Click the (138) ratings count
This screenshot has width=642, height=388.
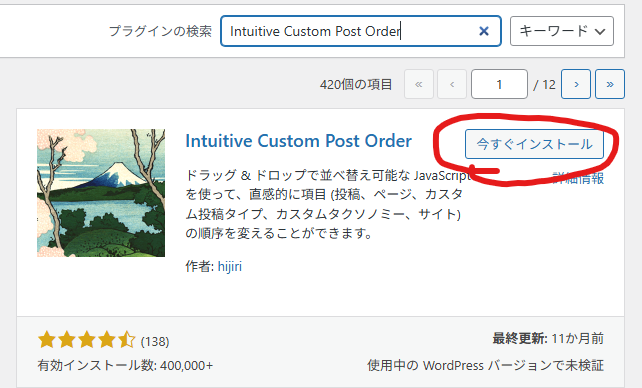click(155, 341)
